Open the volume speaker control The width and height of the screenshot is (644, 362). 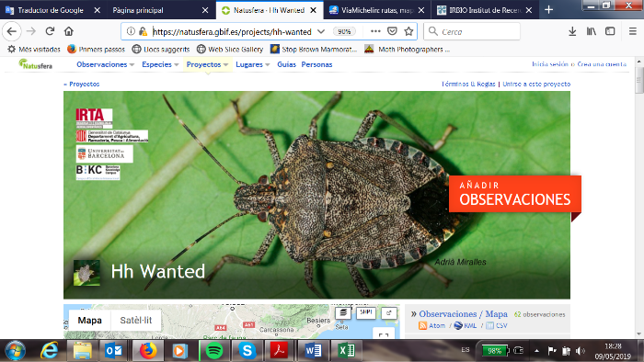580,351
